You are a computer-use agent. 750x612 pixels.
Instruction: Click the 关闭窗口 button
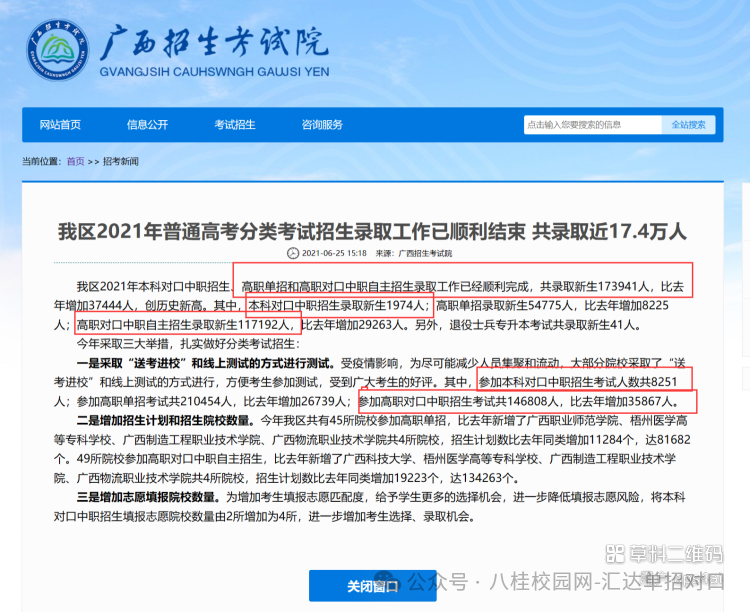[373, 586]
